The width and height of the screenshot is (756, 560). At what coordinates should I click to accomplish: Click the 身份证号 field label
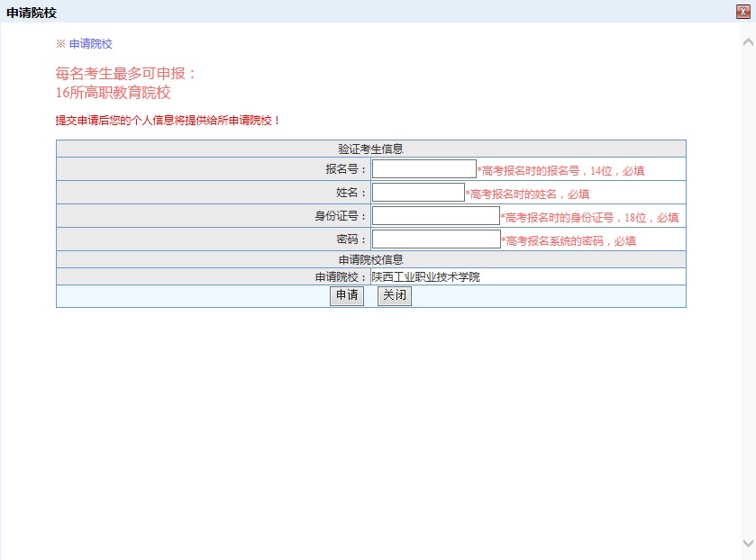point(341,216)
